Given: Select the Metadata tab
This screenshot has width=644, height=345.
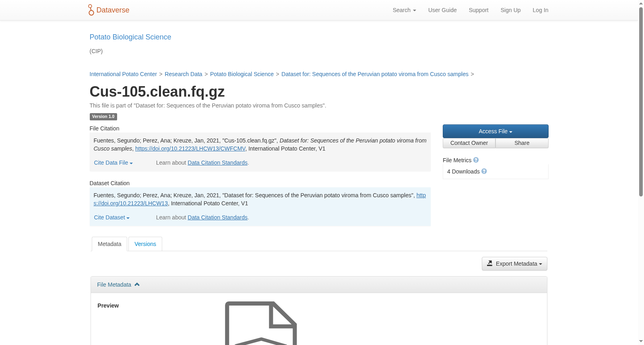Looking at the screenshot, I should click(x=109, y=244).
